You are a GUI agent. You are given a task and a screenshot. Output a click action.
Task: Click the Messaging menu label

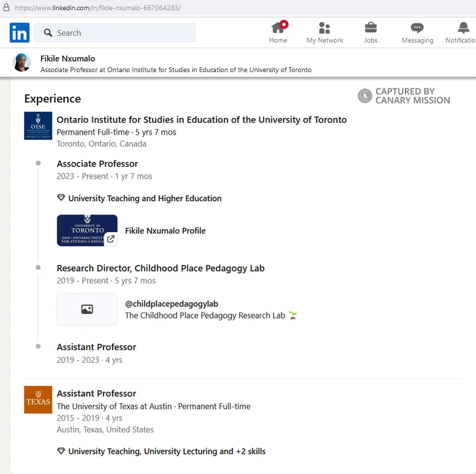[417, 40]
